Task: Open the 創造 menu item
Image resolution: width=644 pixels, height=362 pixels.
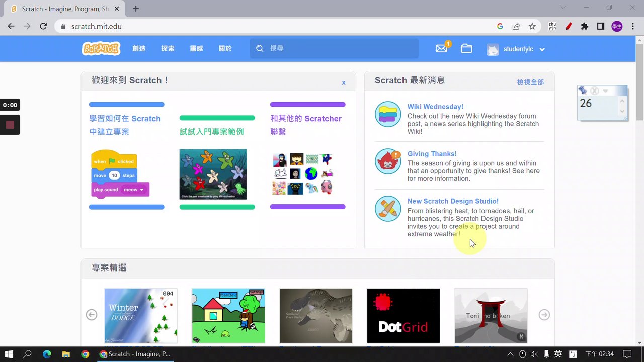Action: 139,49
